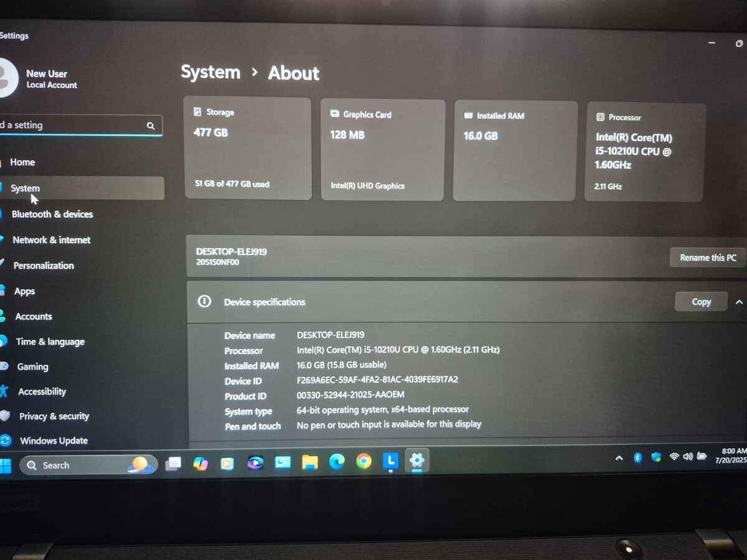This screenshot has width=747, height=560.
Task: Click '64-bit operating system, x64-based processor' text
Action: [383, 409]
